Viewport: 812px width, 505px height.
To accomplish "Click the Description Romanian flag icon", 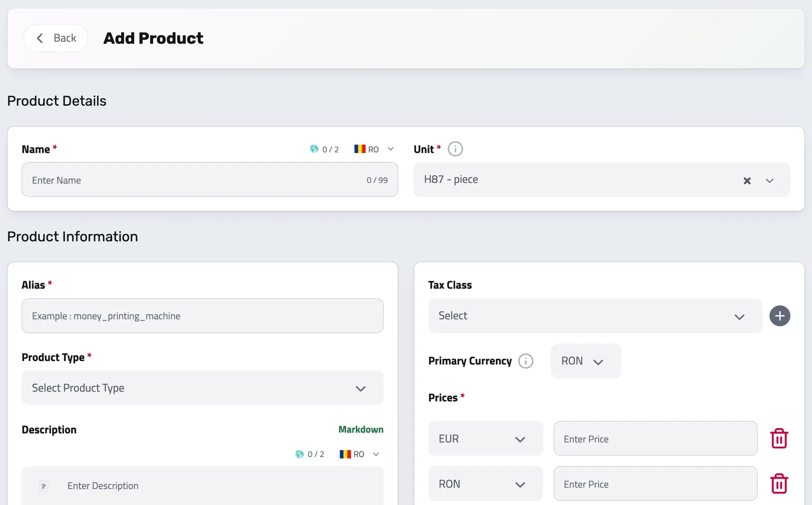I will (x=345, y=454).
